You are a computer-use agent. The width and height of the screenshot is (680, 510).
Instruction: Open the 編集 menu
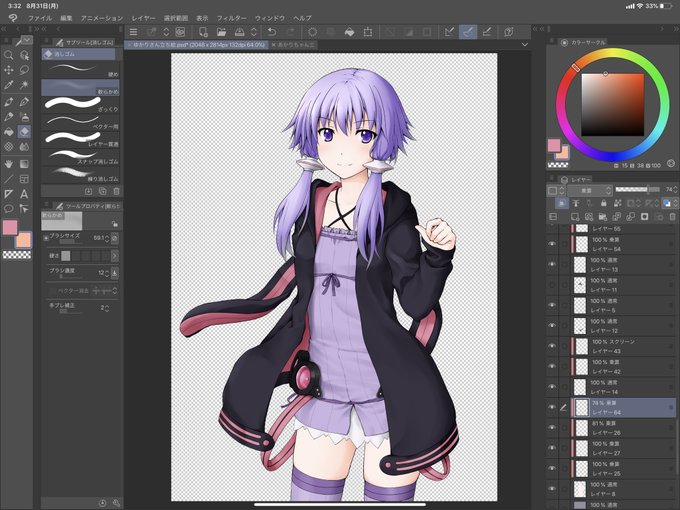[x=66, y=18]
